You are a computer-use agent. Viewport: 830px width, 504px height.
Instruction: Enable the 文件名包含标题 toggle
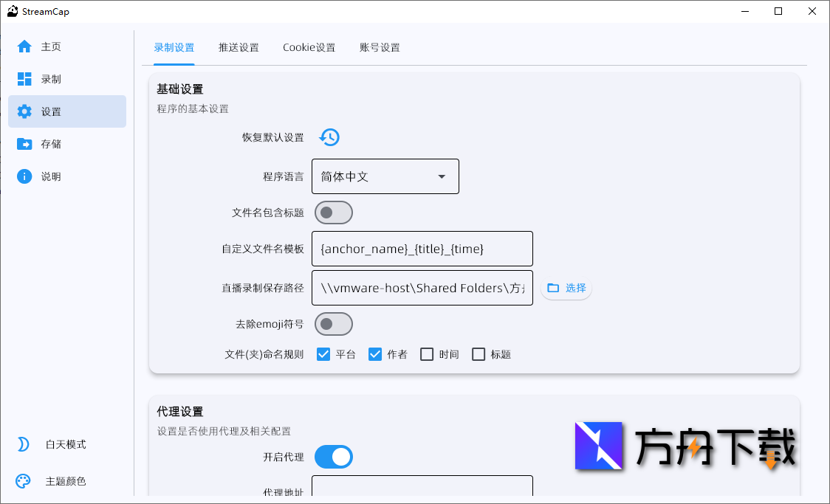(x=333, y=213)
